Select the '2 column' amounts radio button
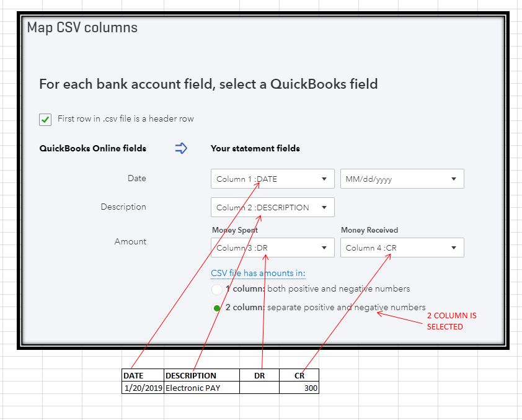The width and height of the screenshot is (522, 420). [218, 307]
